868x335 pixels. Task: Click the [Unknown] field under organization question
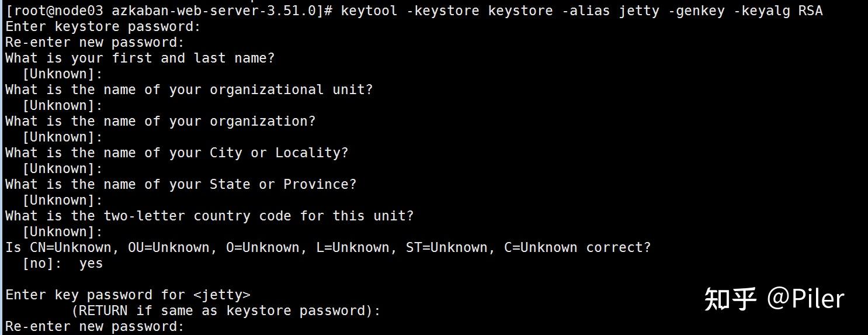coord(62,137)
